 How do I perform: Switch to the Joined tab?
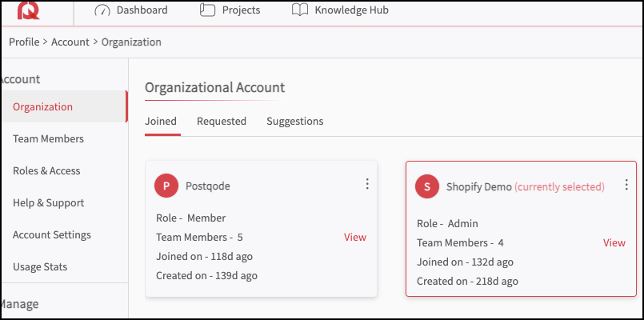pyautogui.click(x=161, y=121)
